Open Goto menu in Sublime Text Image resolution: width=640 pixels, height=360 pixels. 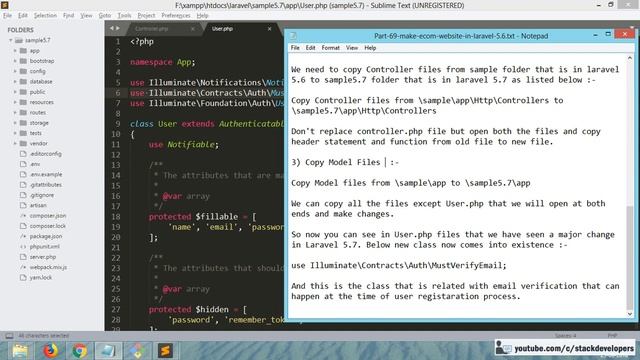point(105,16)
